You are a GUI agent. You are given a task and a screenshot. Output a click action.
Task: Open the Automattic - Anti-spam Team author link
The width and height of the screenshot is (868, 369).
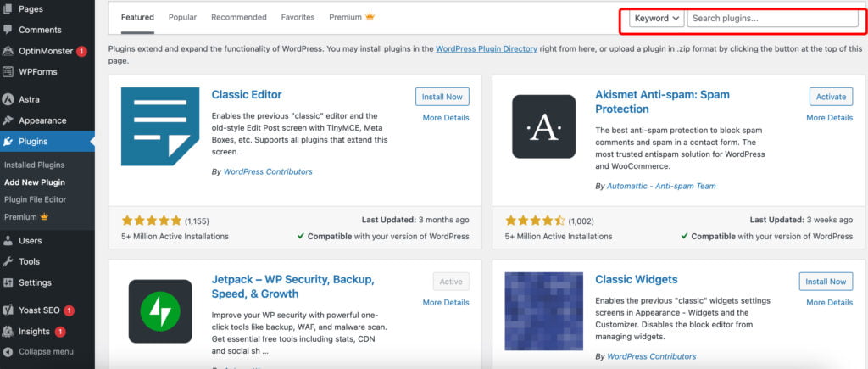click(661, 186)
